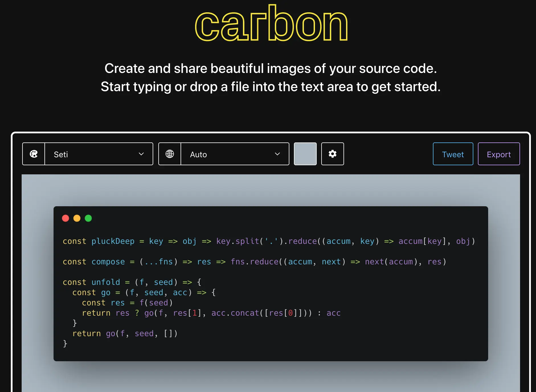Open the background color swatch
The width and height of the screenshot is (536, 392).
coord(305,154)
